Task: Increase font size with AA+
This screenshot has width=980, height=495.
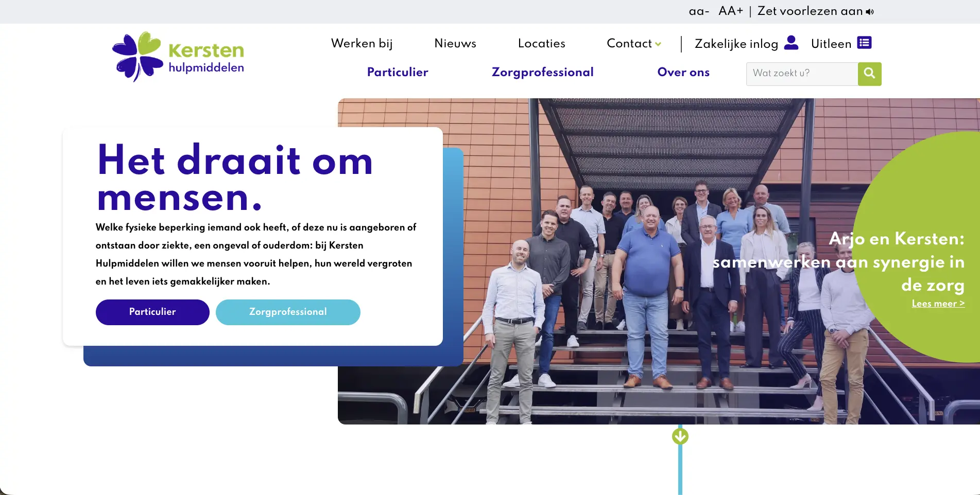Action: point(731,11)
